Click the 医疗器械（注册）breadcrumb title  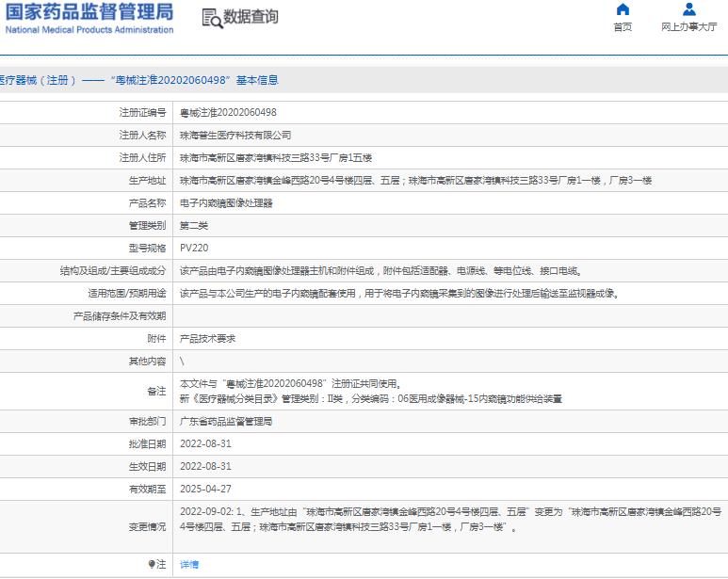38,81
